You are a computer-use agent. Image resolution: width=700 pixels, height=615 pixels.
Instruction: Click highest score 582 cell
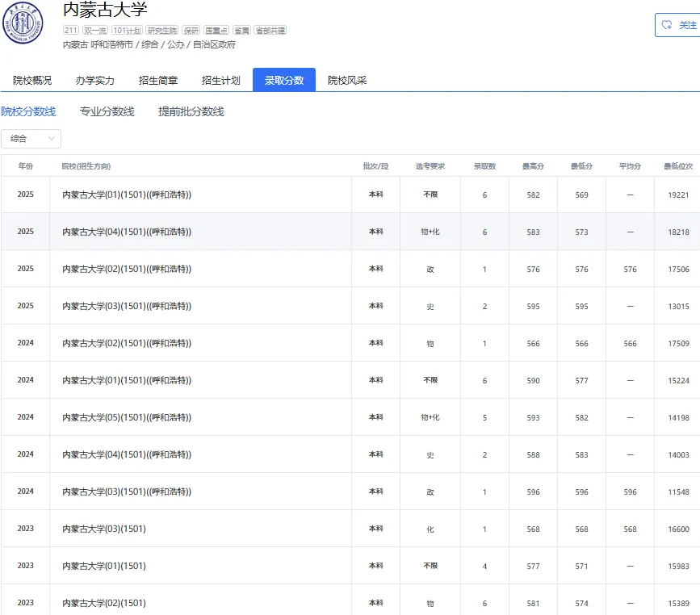pos(533,195)
